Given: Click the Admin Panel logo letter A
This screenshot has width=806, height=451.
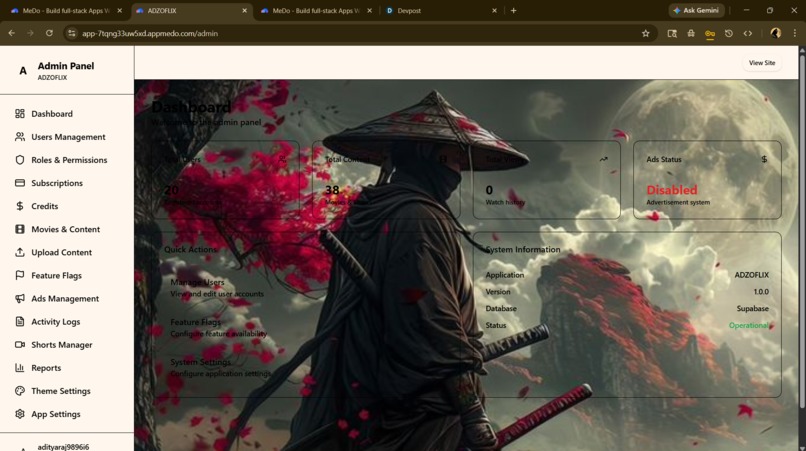Looking at the screenshot, I should [x=23, y=71].
